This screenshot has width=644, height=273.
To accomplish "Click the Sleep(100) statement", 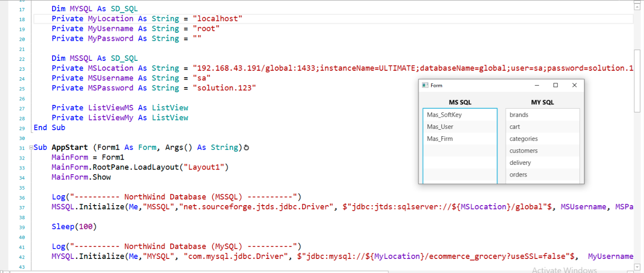I will 74,227.
